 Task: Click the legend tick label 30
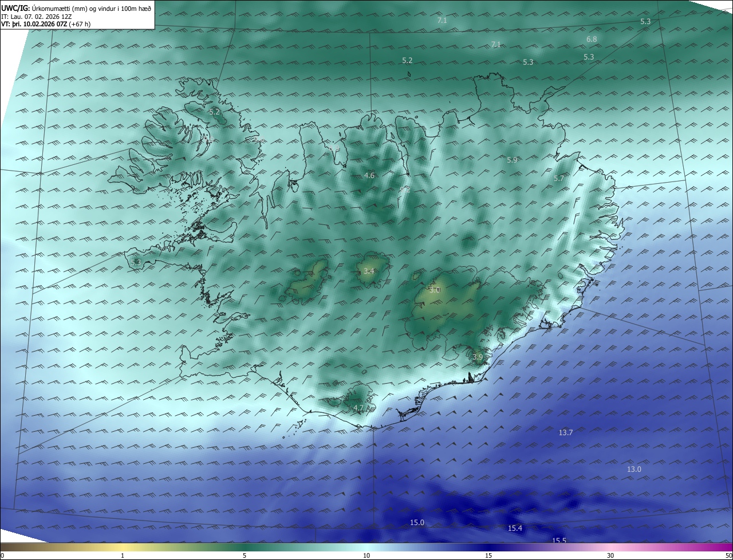[x=610, y=555]
